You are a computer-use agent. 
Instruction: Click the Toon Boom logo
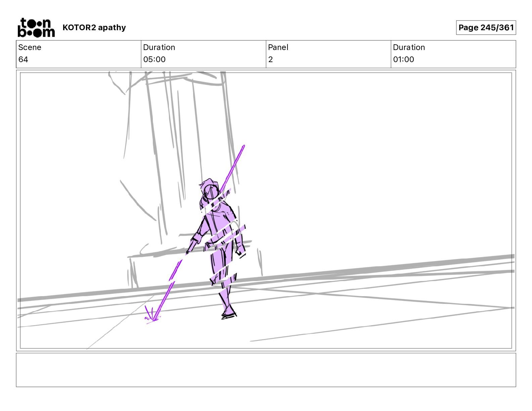point(36,28)
